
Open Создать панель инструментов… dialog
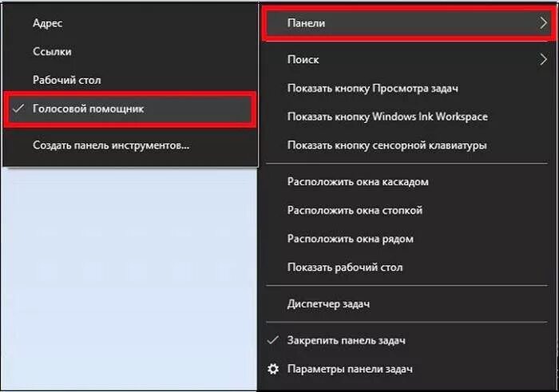pyautogui.click(x=129, y=145)
